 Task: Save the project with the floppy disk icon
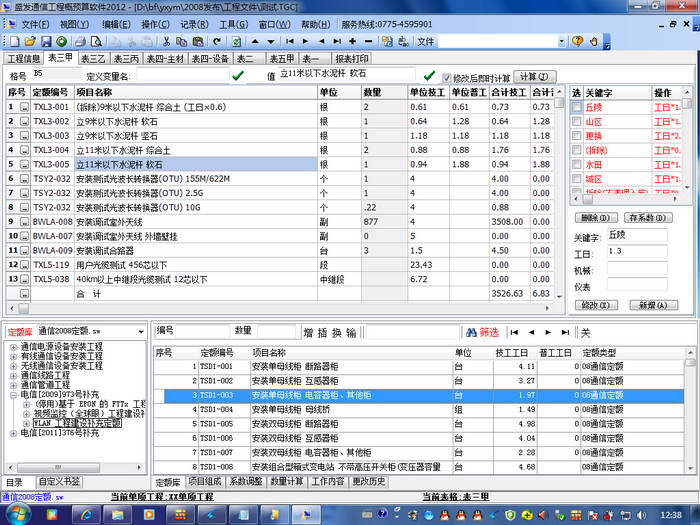pos(46,42)
